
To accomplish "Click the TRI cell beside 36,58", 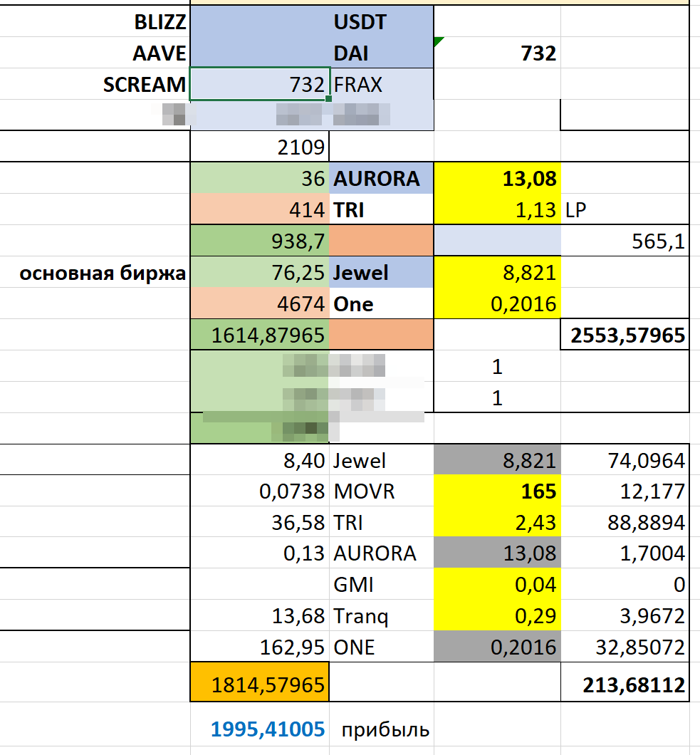I will pos(381,522).
